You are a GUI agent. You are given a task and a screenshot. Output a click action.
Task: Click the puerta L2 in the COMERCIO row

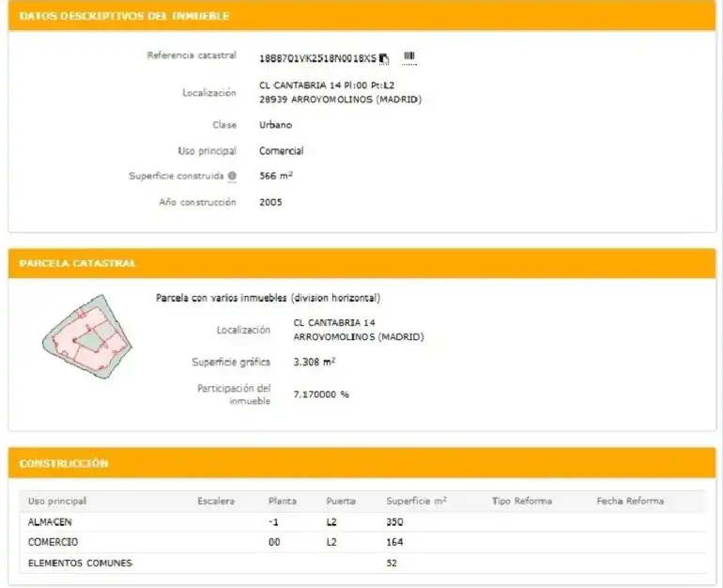tap(331, 542)
